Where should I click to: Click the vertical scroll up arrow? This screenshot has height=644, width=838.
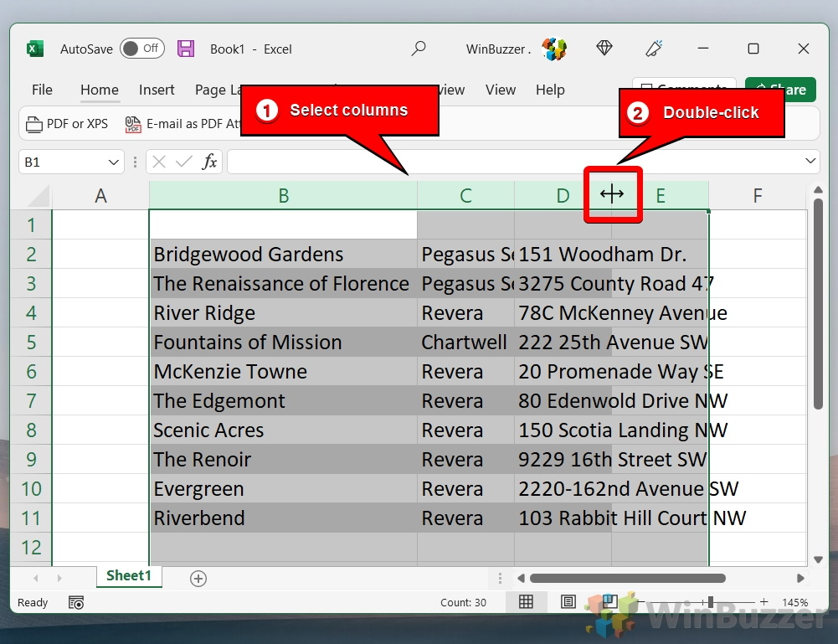pyautogui.click(x=818, y=190)
